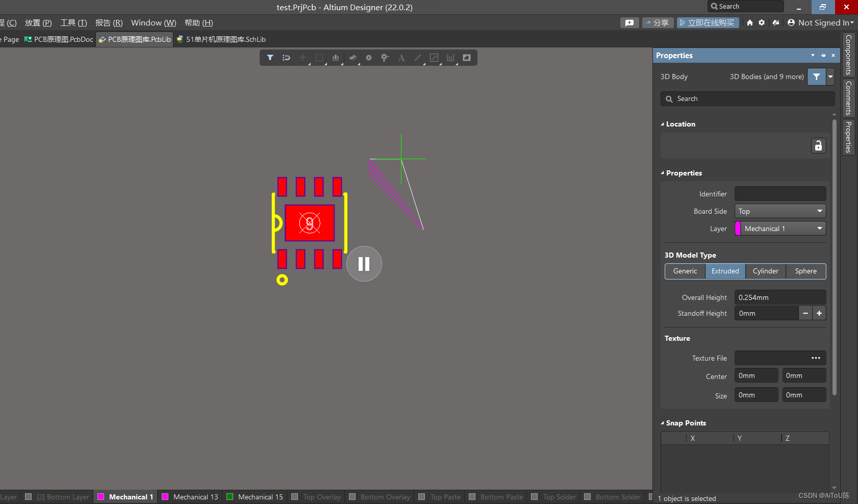Click the Identifier input field

780,194
